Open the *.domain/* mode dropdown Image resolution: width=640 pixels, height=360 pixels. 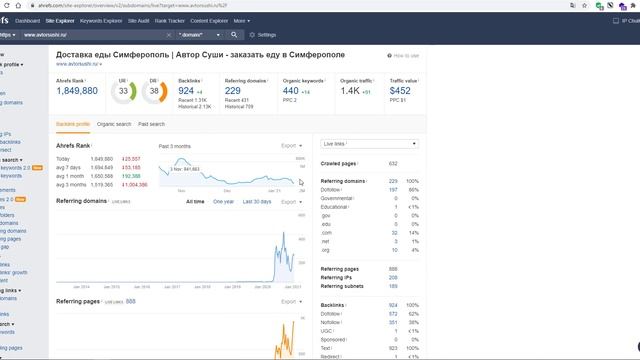tap(199, 35)
